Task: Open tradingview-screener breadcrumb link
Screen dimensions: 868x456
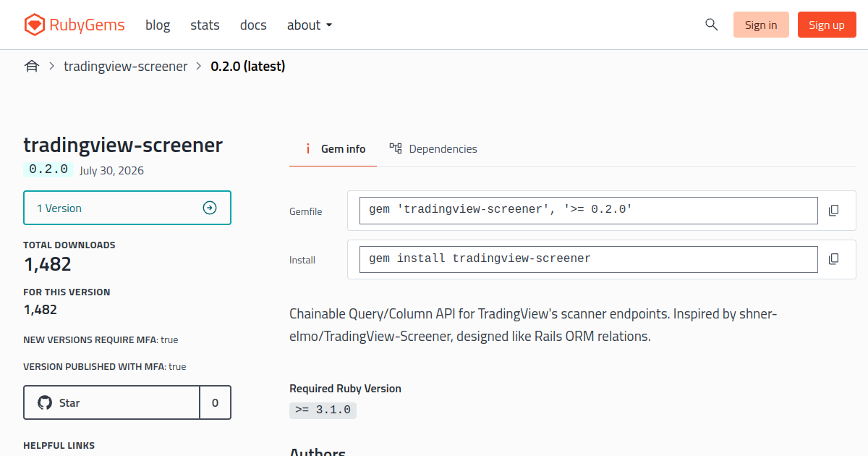Action: pyautogui.click(x=125, y=67)
